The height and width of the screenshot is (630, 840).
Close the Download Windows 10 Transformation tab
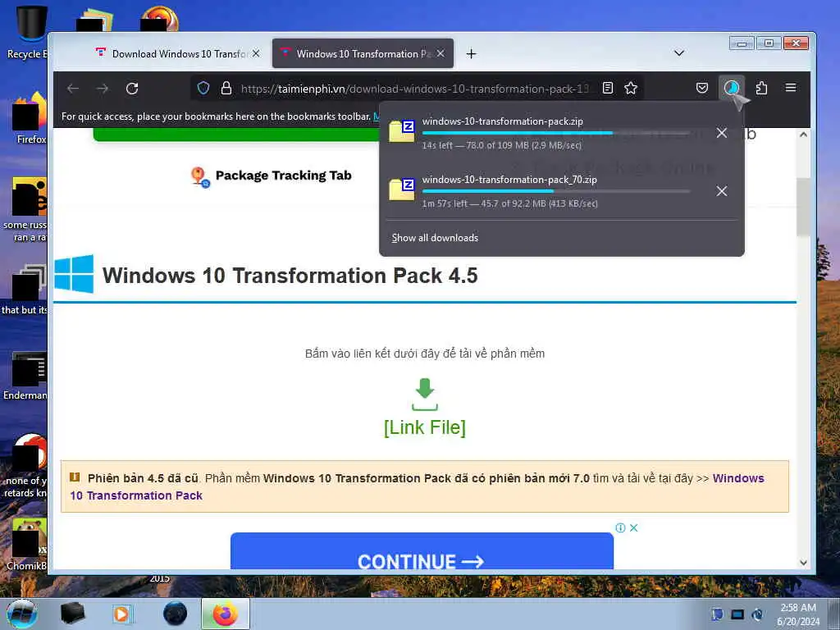(x=256, y=53)
